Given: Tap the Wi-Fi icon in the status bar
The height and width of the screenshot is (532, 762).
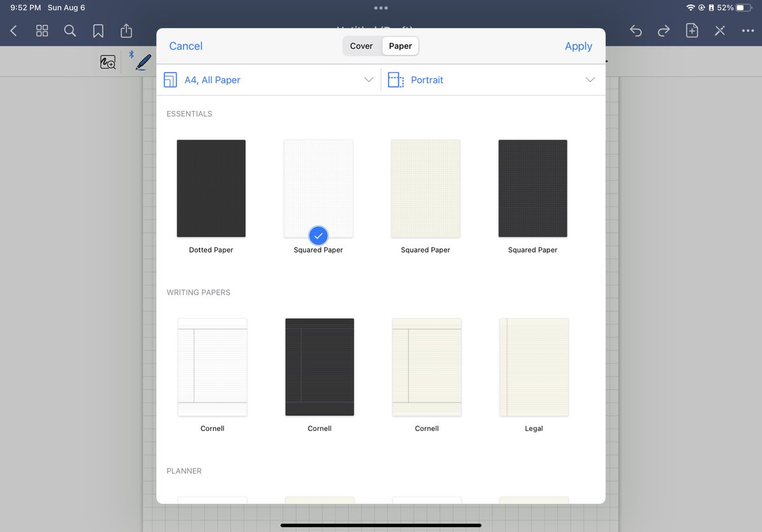Looking at the screenshot, I should point(690,8).
